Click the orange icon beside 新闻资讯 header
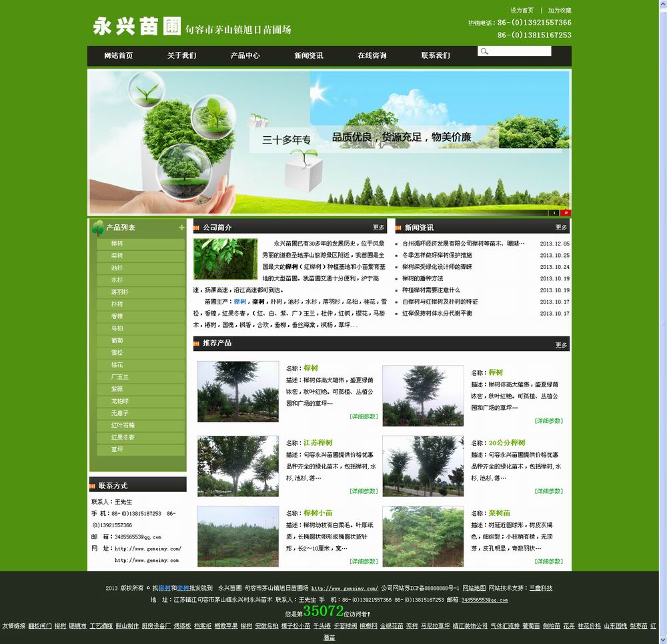 [399, 228]
